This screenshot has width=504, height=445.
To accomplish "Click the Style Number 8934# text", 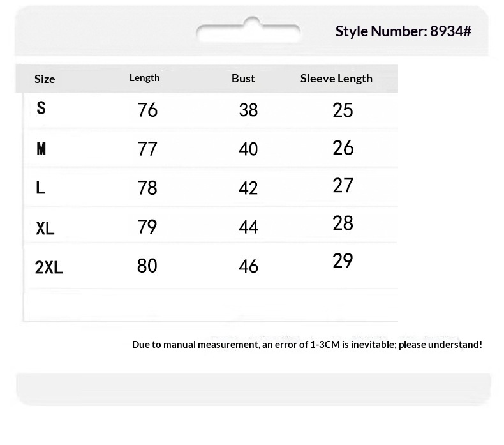I will (403, 31).
